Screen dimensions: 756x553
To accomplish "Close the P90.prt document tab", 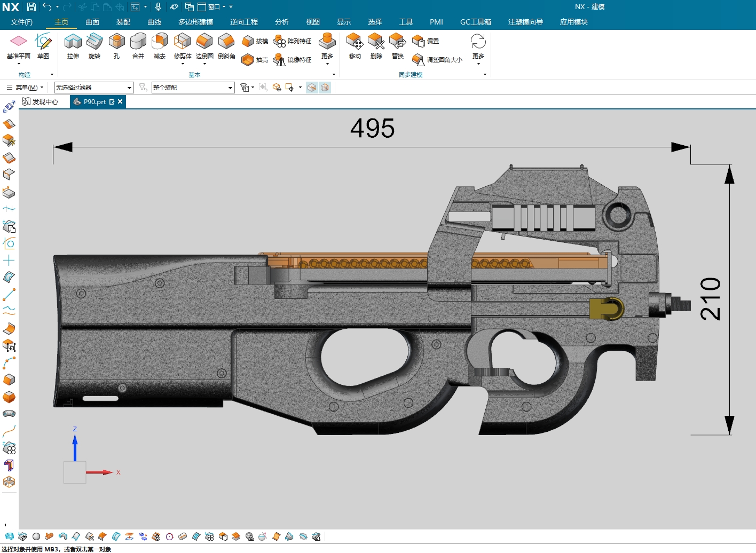I will (120, 101).
